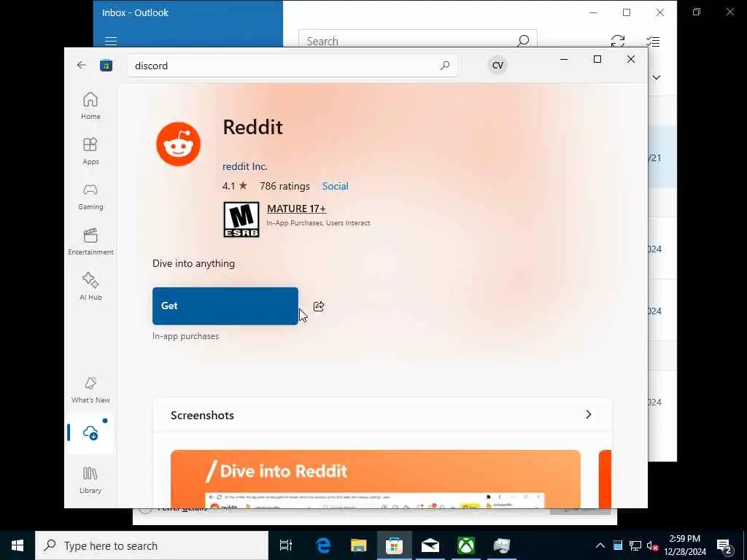Click the Microsoft Store logo icon
Screen dimensions: 747x560
pyautogui.click(x=106, y=65)
